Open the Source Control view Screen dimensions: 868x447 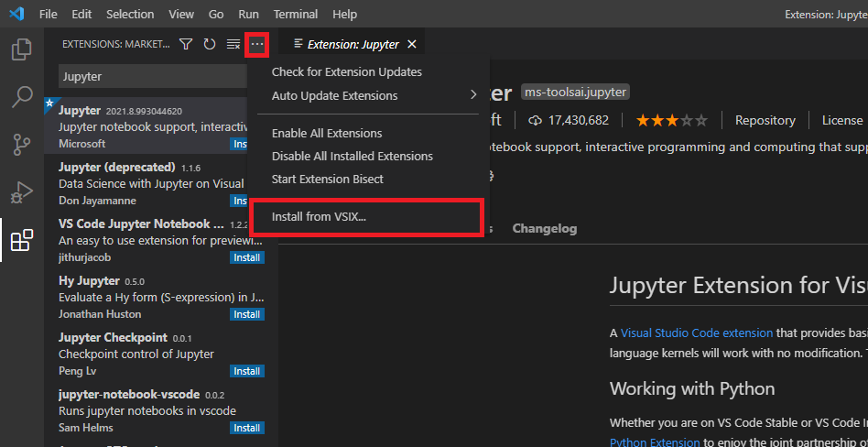[22, 145]
